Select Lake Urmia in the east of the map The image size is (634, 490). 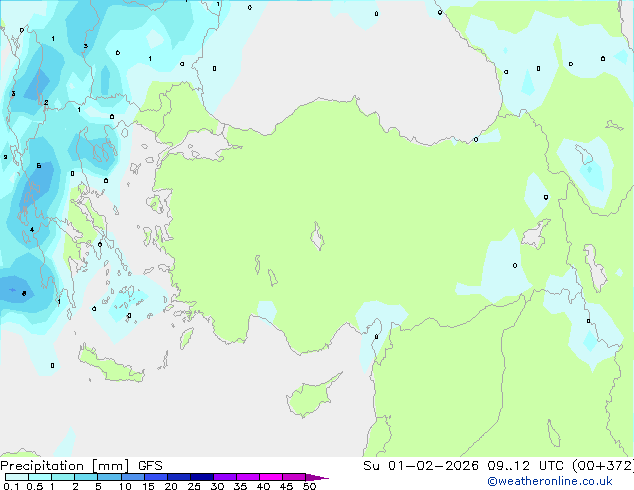[x=595, y=267]
